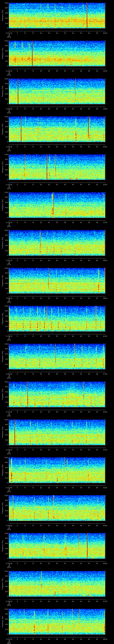Click the '12:36:00' start time label
The height and width of the screenshot is (644, 114).
tap(9, 223)
